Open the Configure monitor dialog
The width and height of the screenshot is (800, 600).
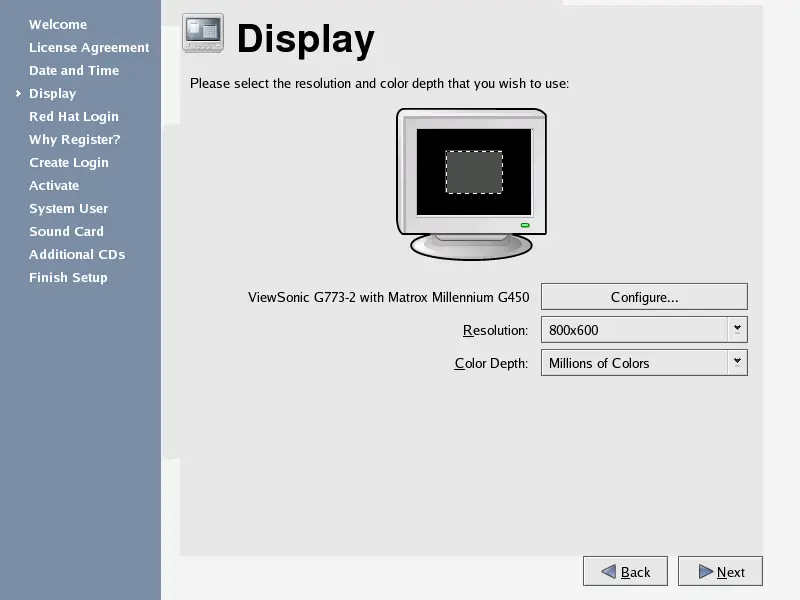(644, 297)
